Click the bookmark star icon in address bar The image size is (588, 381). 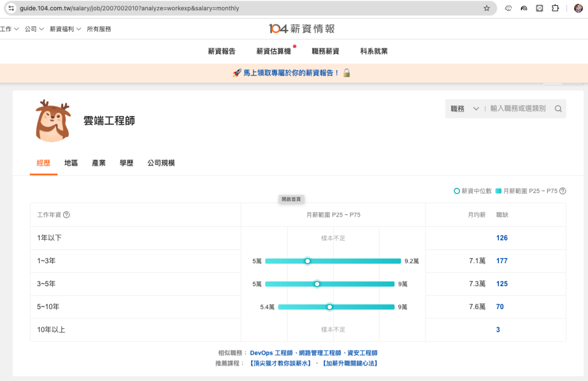pyautogui.click(x=487, y=9)
